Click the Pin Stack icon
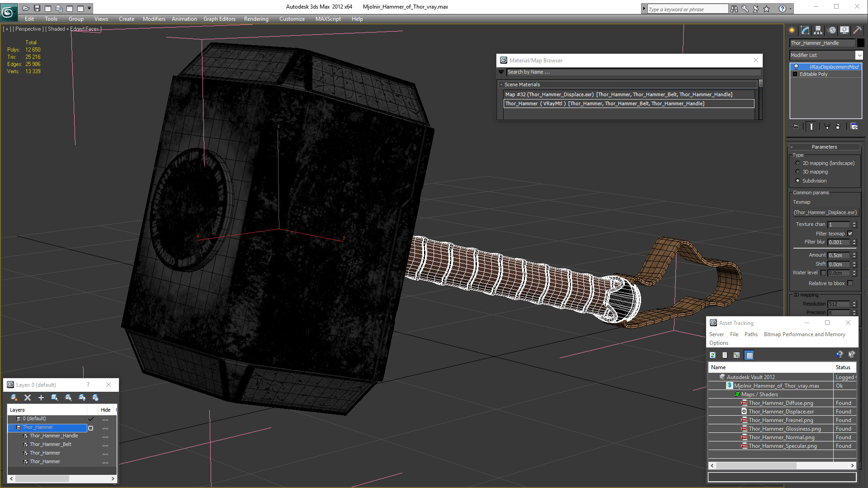This screenshot has height=488, width=868. (x=796, y=127)
